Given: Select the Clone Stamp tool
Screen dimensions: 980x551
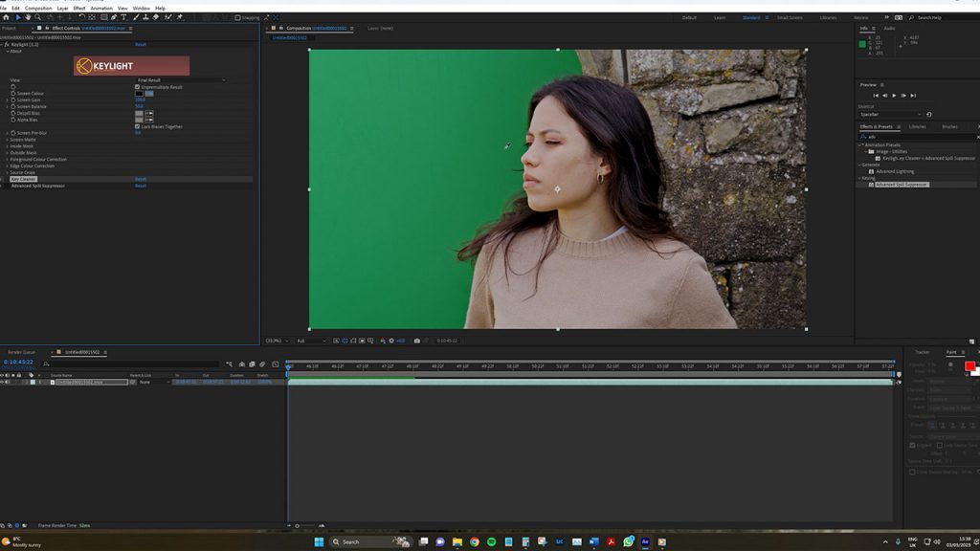Looking at the screenshot, I should click(145, 17).
